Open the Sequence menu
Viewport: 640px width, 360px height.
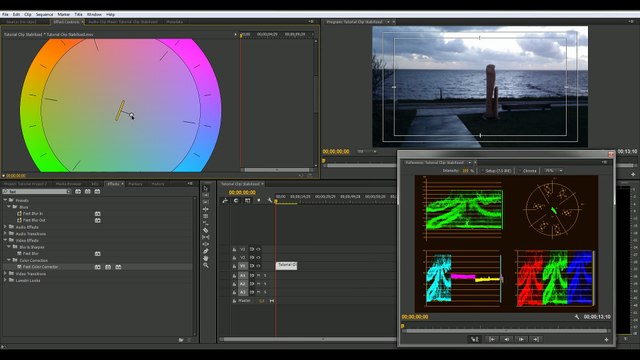click(44, 14)
